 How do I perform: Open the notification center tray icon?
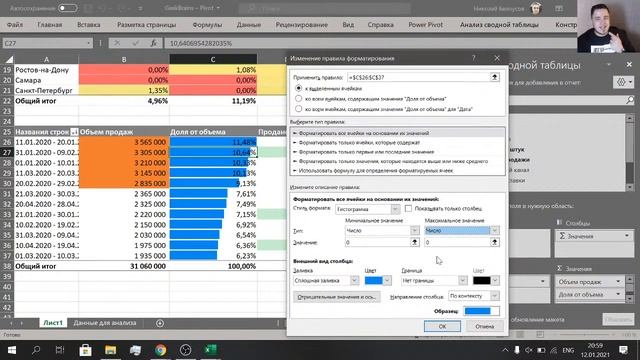(623, 350)
